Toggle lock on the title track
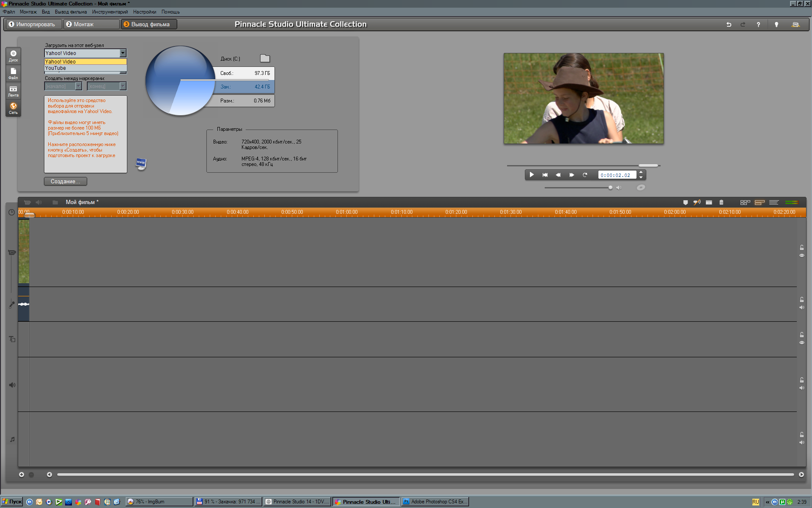The image size is (812, 508). point(801,335)
